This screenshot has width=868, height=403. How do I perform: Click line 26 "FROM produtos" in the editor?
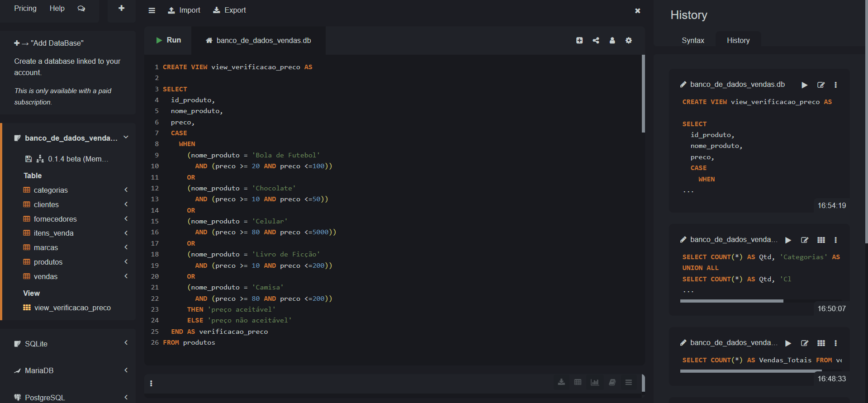coord(189,343)
